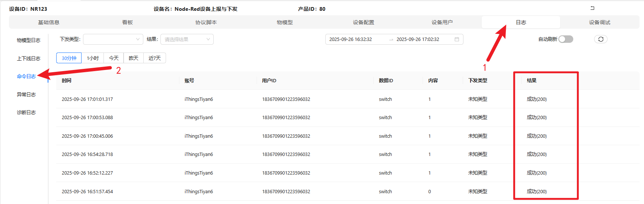Go to the 基础信息 tab
The height and width of the screenshot is (204, 644).
click(x=49, y=22)
